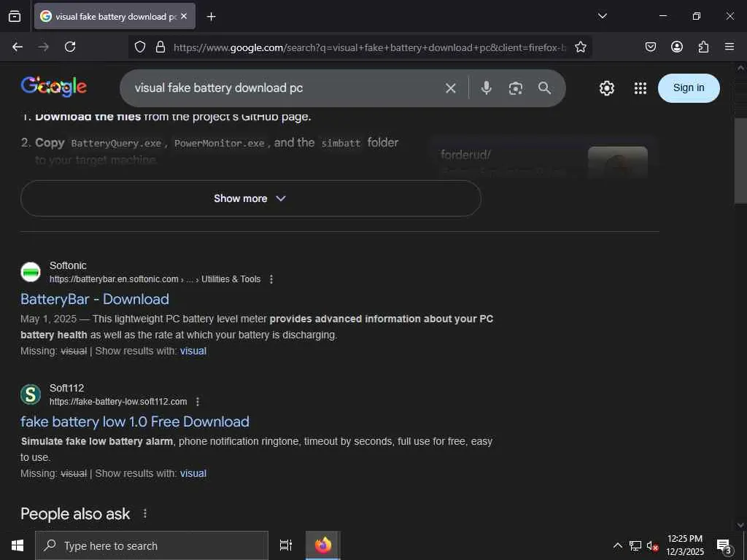This screenshot has height=560, width=747.
Task: Open a new browser tab
Action: [x=211, y=17]
